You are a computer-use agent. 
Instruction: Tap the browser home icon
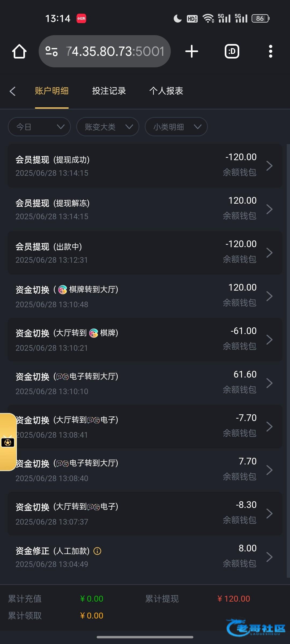[x=19, y=51]
